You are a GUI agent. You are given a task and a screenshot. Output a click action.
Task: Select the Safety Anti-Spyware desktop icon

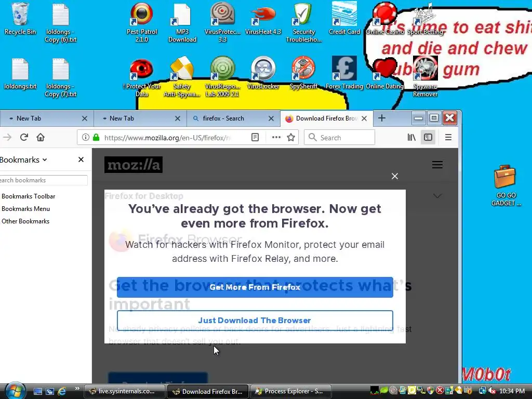[x=182, y=77]
